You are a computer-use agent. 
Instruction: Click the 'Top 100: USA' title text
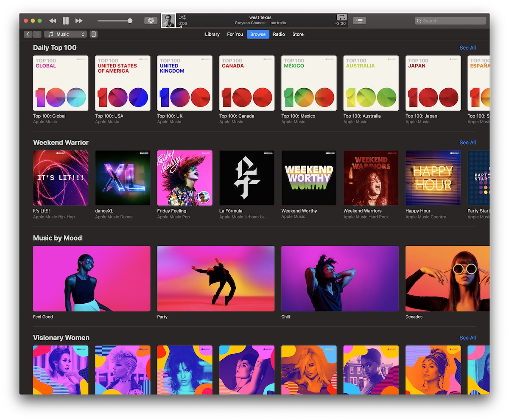tap(109, 116)
